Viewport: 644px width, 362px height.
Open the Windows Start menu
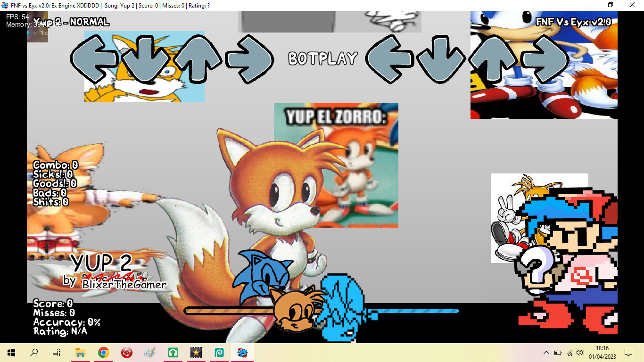point(10,352)
